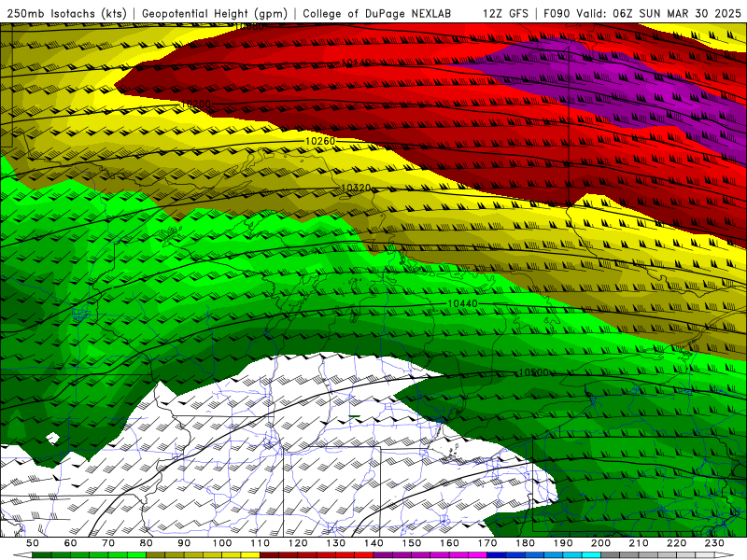
Task: Click the '12Z GFS' model run label
Action: point(505,13)
